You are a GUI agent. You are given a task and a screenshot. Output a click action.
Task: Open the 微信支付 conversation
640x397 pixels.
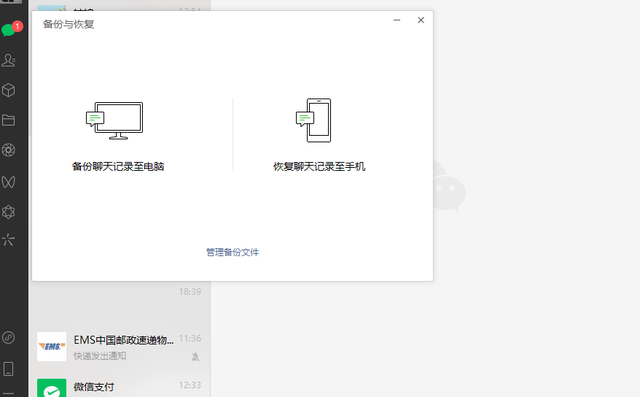[x=120, y=384]
